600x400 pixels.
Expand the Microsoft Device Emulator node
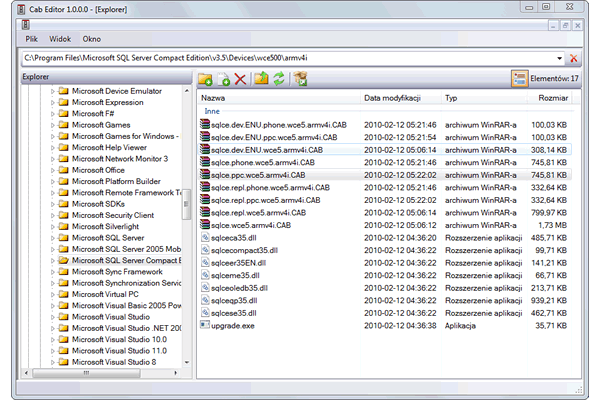[x=53, y=91]
